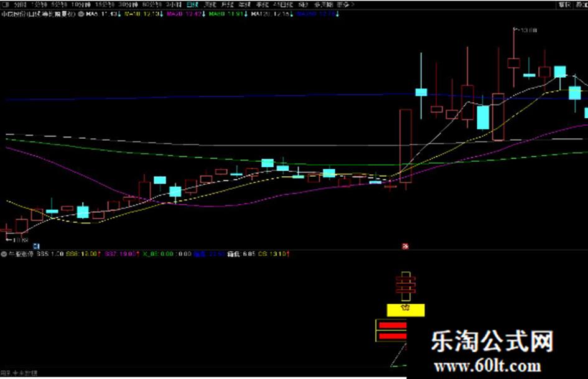Switch to the 分时 intraday tab

click(x=21, y=4)
